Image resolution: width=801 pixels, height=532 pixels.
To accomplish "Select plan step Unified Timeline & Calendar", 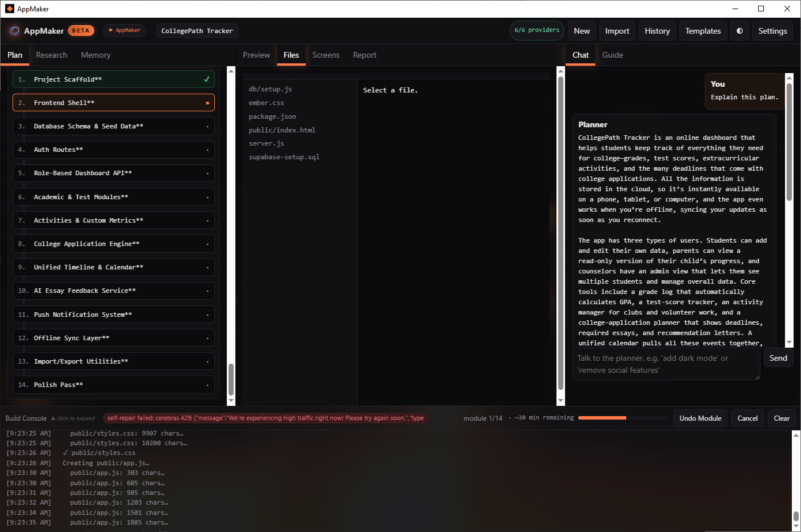I will pyautogui.click(x=114, y=267).
